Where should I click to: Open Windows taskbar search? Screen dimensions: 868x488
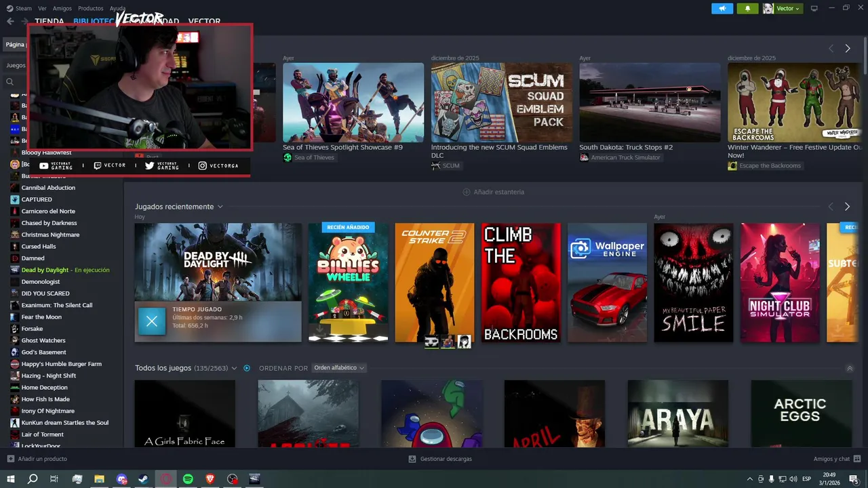(x=33, y=479)
